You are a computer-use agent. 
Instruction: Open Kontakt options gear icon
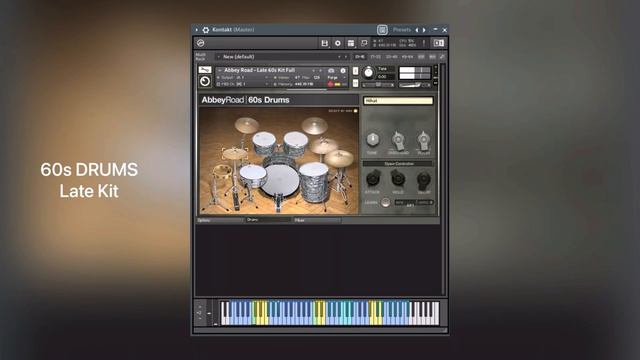coord(338,43)
